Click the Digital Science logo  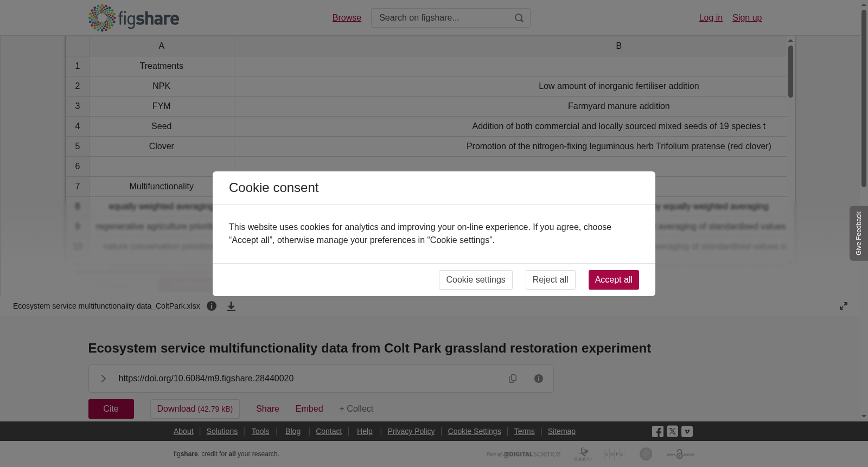[x=524, y=454]
